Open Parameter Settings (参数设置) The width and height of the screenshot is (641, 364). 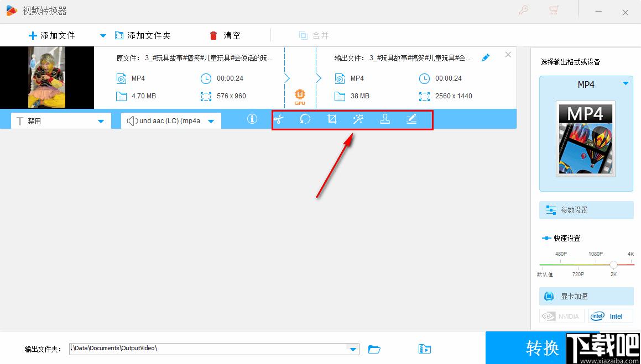pyautogui.click(x=586, y=210)
